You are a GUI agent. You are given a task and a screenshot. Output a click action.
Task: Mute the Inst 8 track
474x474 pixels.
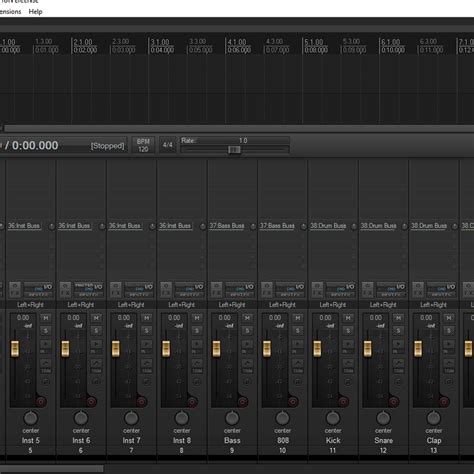(x=197, y=318)
